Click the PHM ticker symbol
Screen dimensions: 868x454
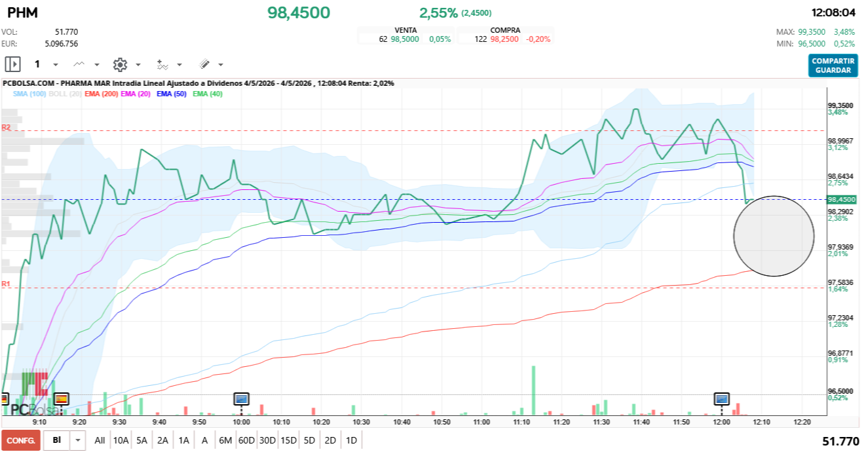click(x=22, y=12)
